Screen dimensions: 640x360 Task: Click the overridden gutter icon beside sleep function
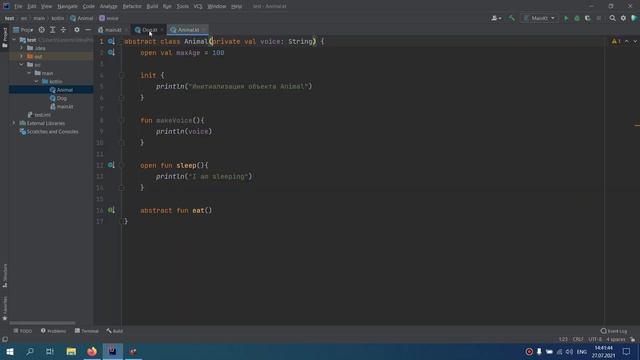pos(111,165)
